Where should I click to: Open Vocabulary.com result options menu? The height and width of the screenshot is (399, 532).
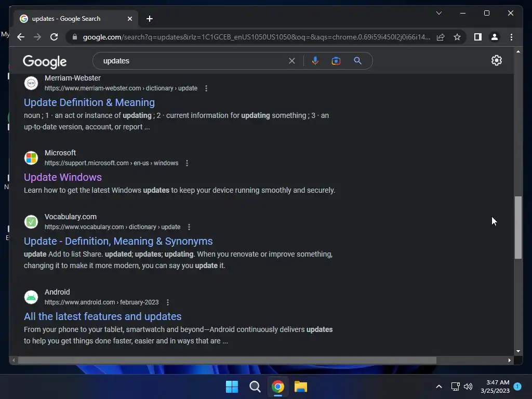click(189, 227)
